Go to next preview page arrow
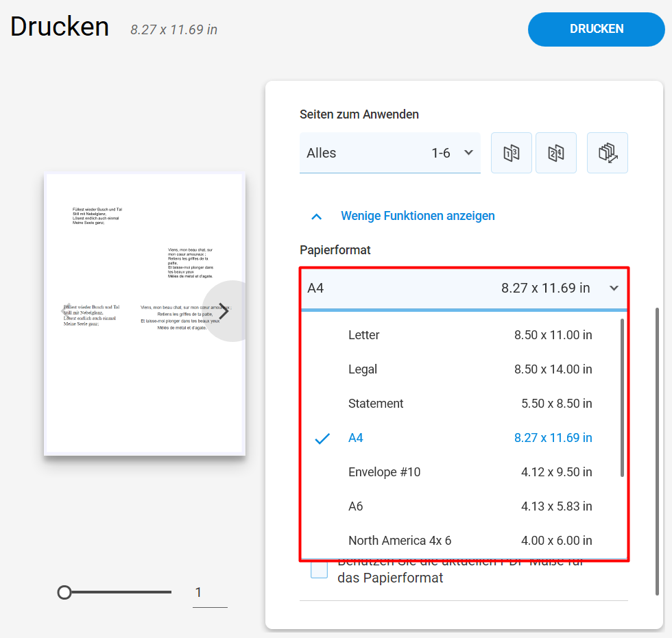The image size is (672, 638). pos(224,311)
